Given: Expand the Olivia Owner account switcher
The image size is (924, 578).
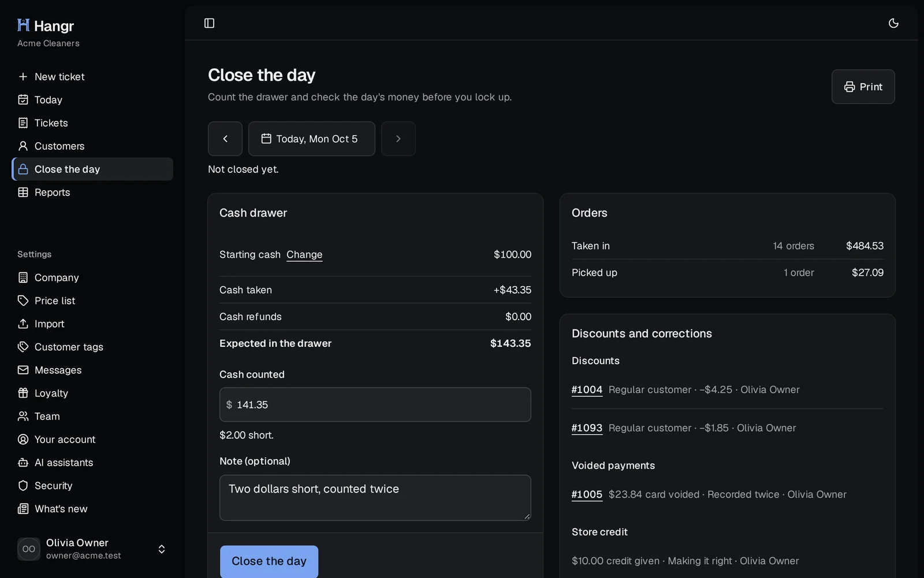Looking at the screenshot, I should tap(162, 549).
